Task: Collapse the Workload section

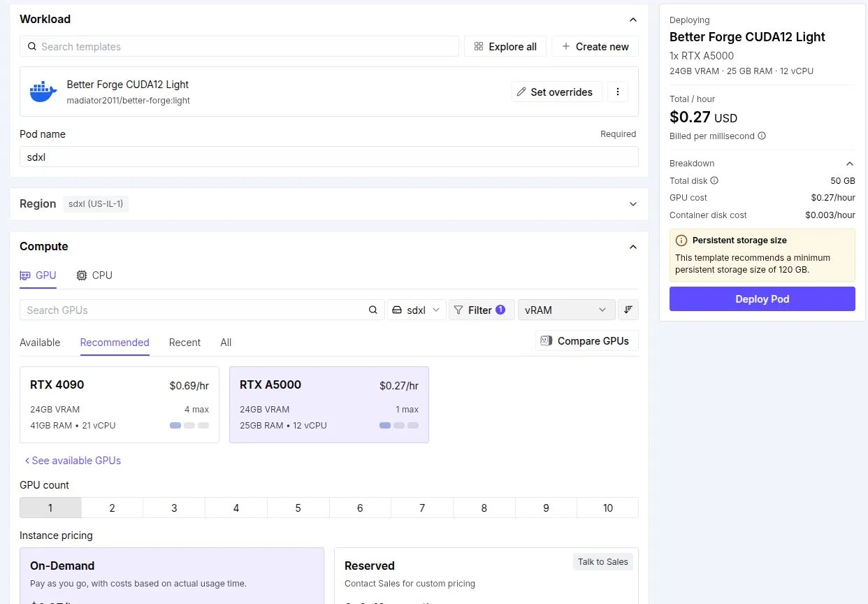Action: [633, 20]
